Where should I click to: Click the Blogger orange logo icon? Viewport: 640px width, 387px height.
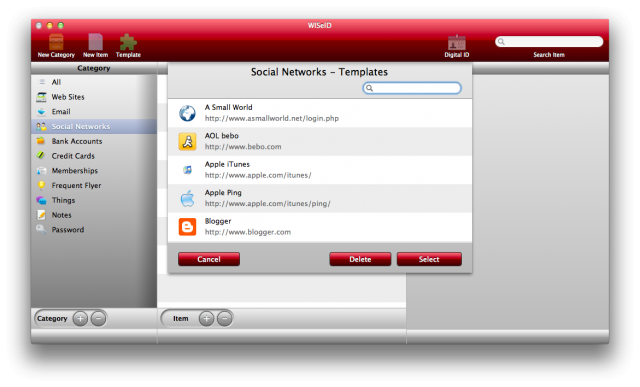coord(187,227)
